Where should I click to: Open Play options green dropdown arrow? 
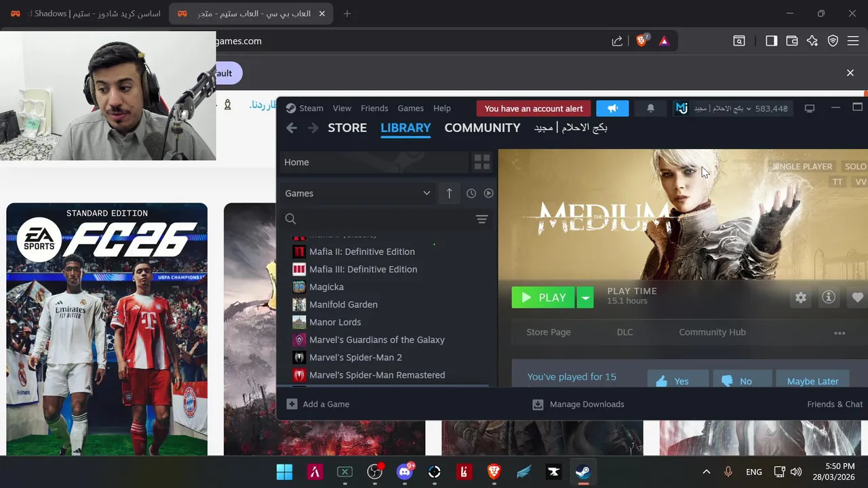click(x=585, y=298)
